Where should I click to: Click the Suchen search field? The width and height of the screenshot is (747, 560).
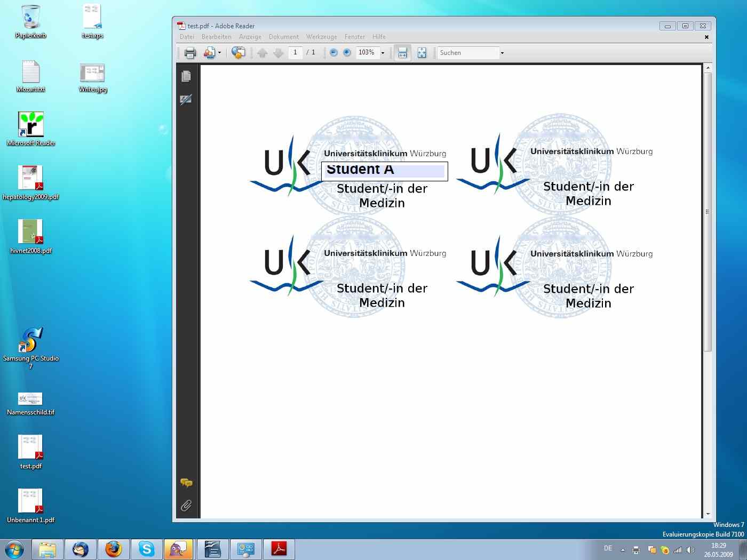[468, 53]
